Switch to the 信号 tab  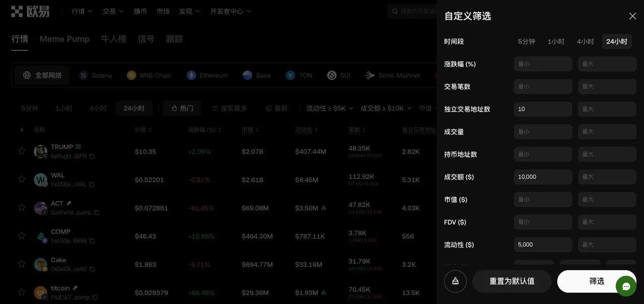[146, 39]
